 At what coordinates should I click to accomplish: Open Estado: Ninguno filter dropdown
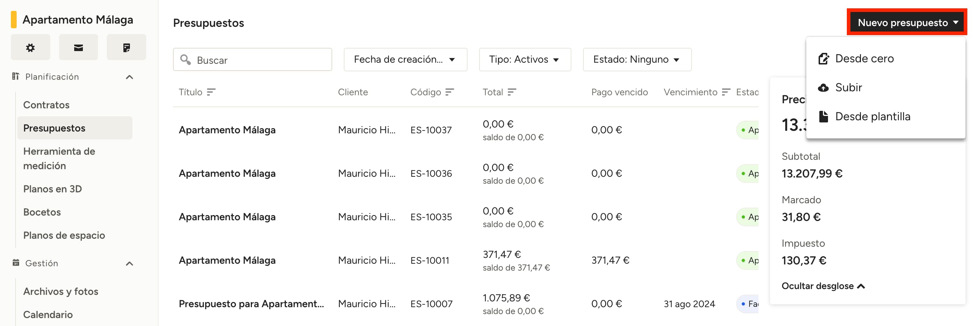(637, 59)
